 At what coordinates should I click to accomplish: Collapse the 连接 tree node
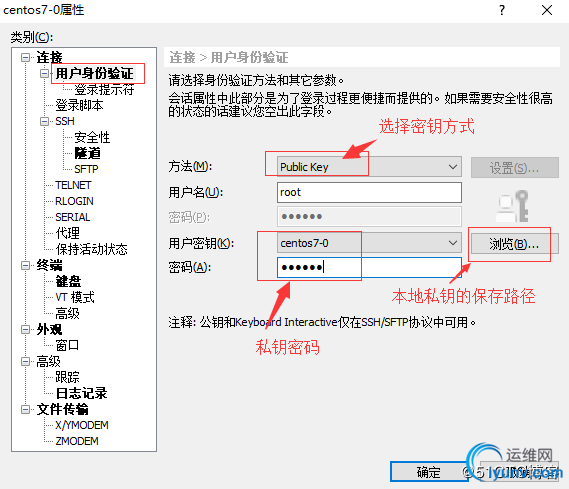point(25,58)
